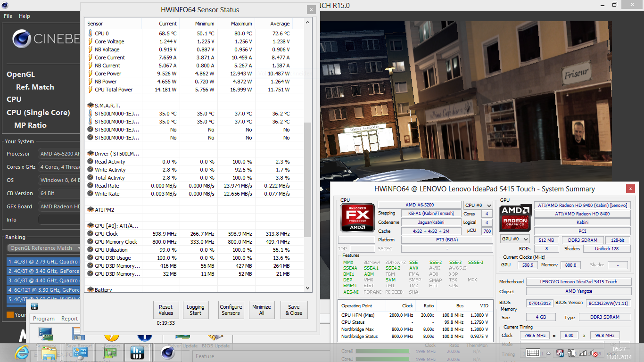Click the CPU 0 thermometer icon
Viewport: 644px width, 362px height.
91,33
